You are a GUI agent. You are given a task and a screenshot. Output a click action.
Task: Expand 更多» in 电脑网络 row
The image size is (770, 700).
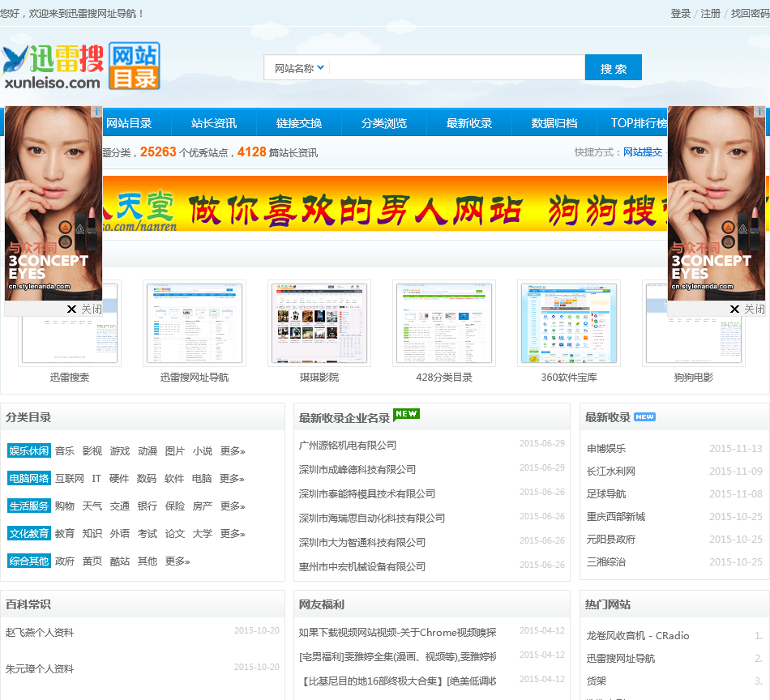(x=232, y=478)
